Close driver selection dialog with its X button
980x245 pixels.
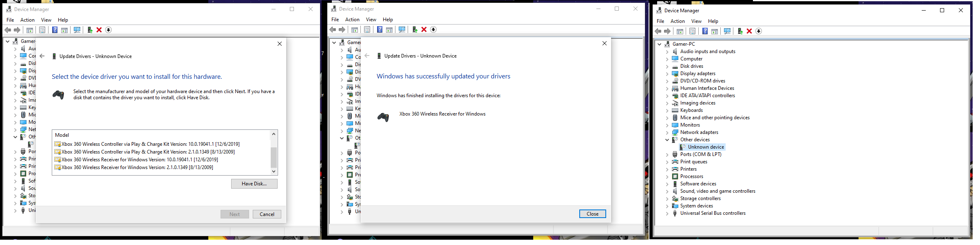tap(280, 44)
